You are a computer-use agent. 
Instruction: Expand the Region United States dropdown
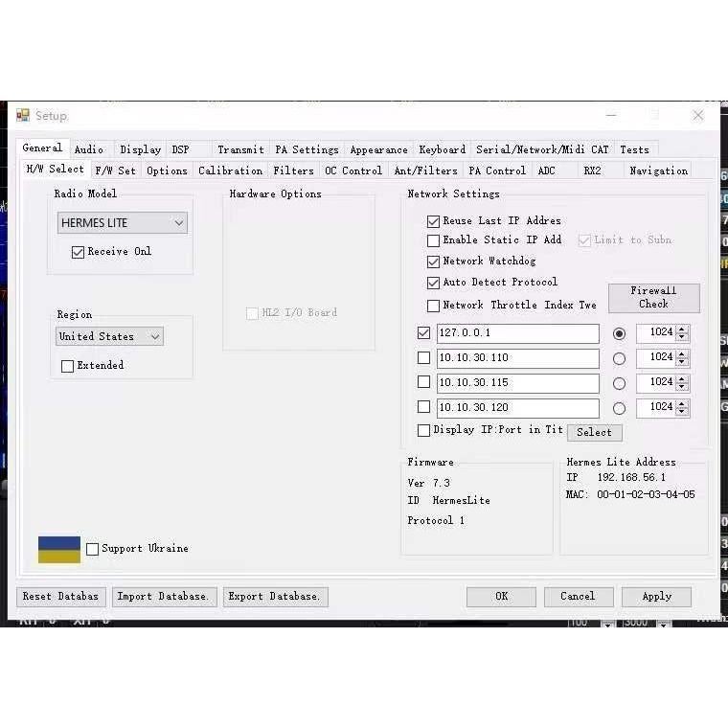[109, 336]
